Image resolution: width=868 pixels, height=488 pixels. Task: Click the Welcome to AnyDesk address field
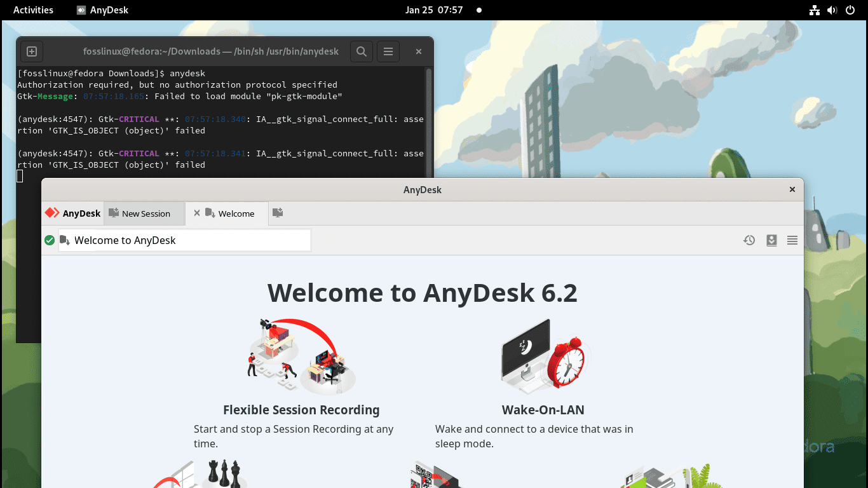point(184,240)
